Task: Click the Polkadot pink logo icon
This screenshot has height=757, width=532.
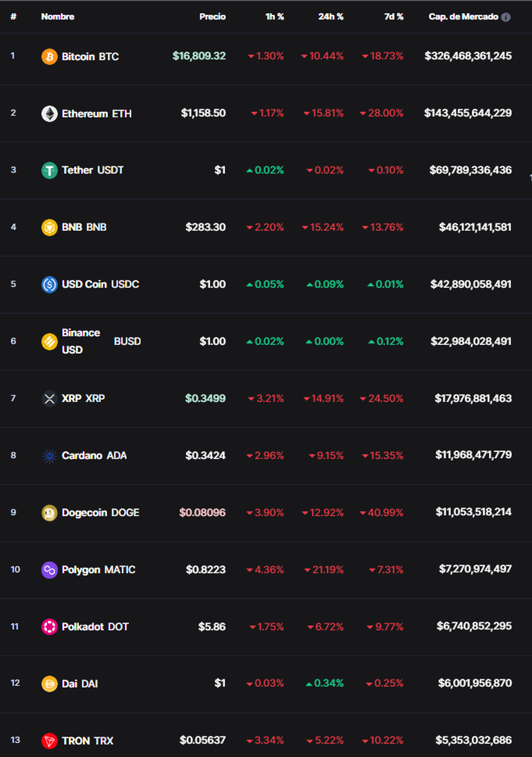Action: coord(49,627)
